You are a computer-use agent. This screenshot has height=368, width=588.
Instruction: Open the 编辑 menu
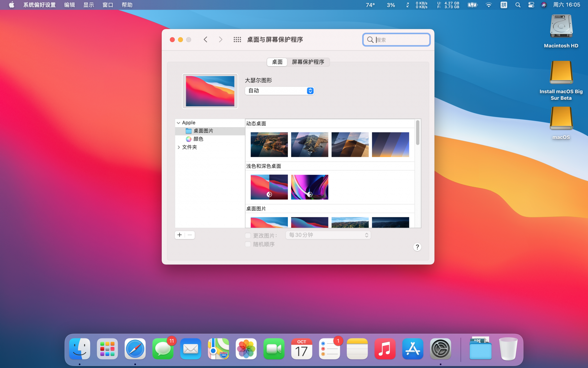pos(69,5)
